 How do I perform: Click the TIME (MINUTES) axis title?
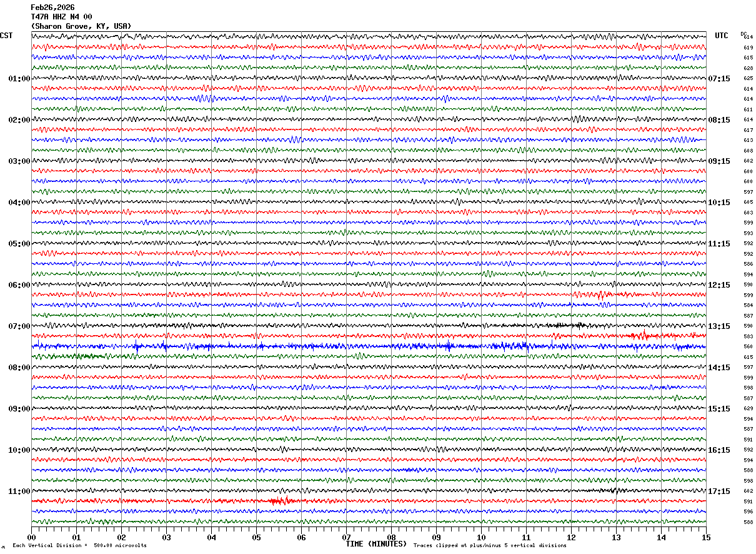click(376, 544)
